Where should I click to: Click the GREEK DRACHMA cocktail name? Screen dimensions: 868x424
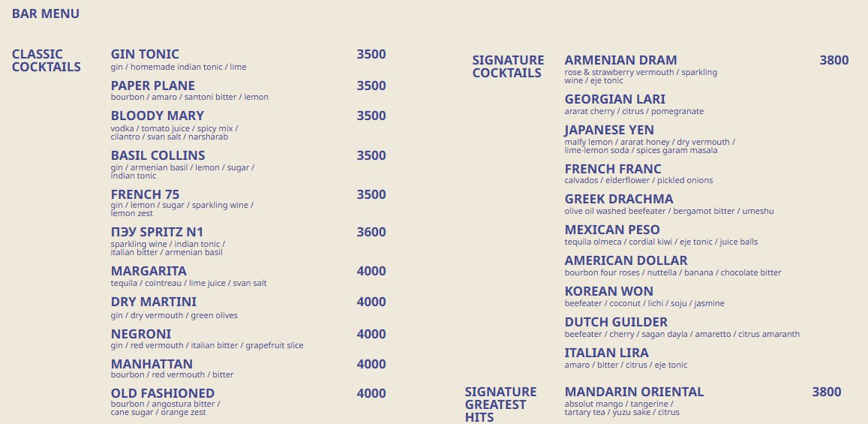619,199
